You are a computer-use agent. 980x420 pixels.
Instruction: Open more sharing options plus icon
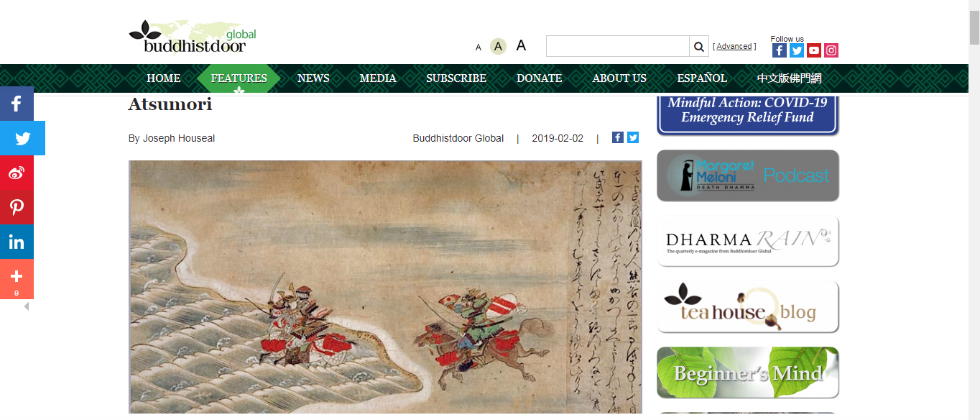coord(17,279)
